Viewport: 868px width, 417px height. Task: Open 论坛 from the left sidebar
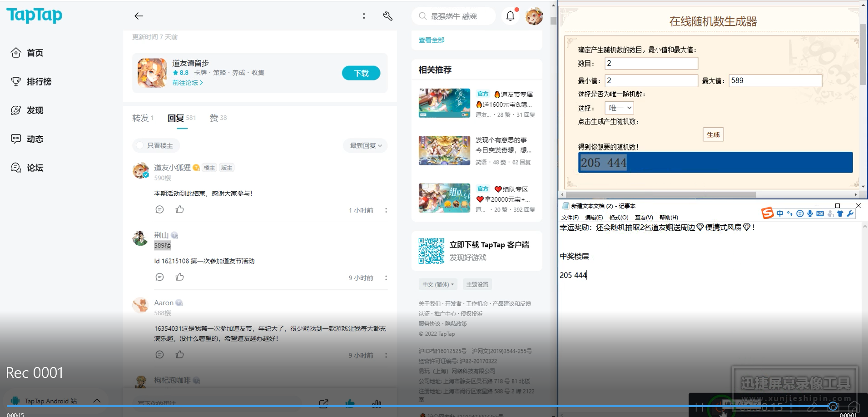[27, 168]
